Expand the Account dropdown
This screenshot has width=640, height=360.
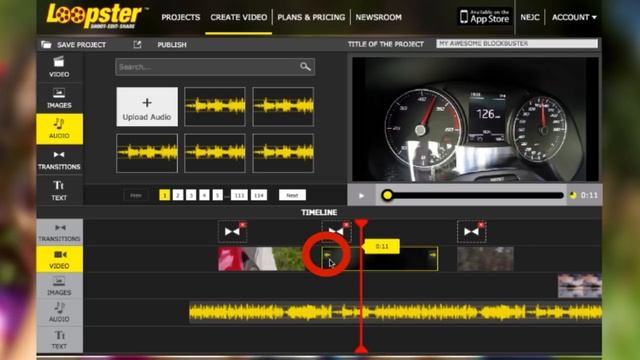click(574, 17)
